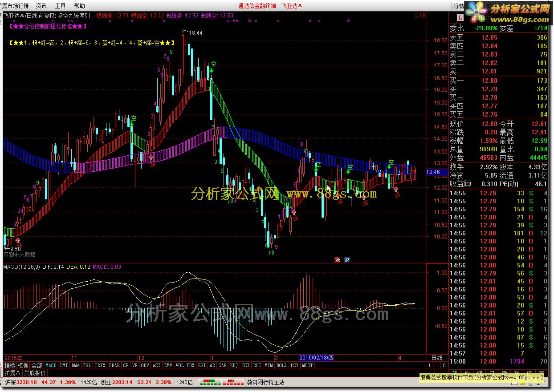Screen dimensions: 554x392
Task: Select the MTM indicator tab
Action: tap(269, 365)
